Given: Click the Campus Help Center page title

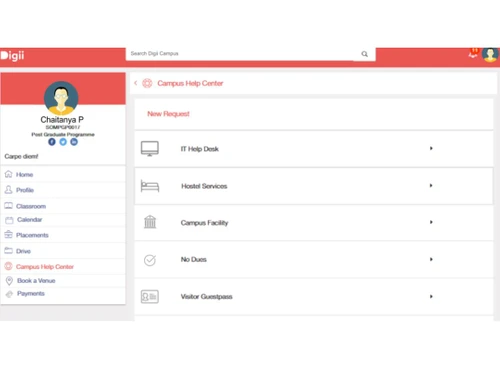Looking at the screenshot, I should [190, 83].
